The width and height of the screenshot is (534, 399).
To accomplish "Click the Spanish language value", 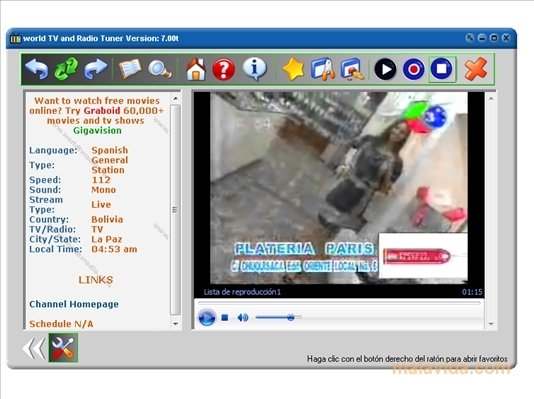I will click(x=110, y=150).
